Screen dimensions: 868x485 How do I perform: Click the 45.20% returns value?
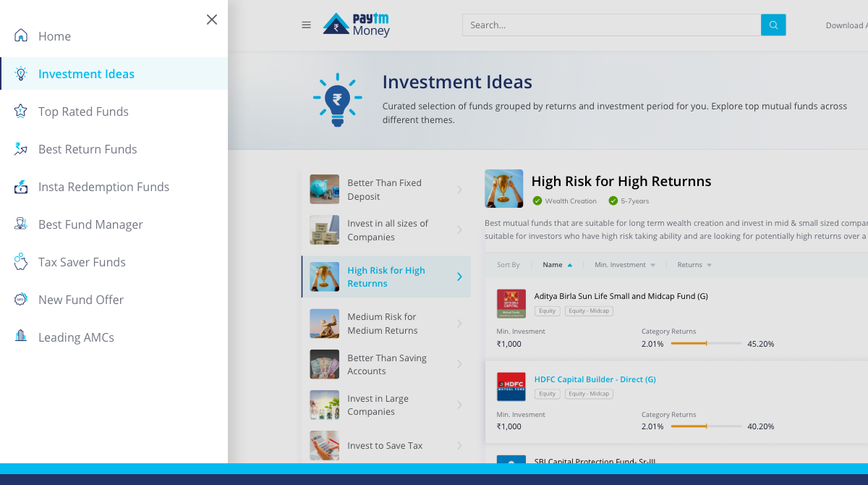point(761,344)
